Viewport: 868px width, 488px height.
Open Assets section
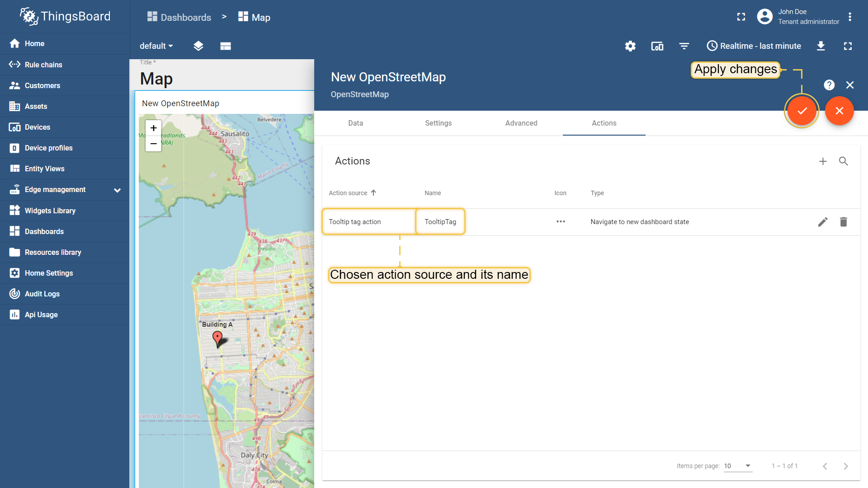(64, 106)
